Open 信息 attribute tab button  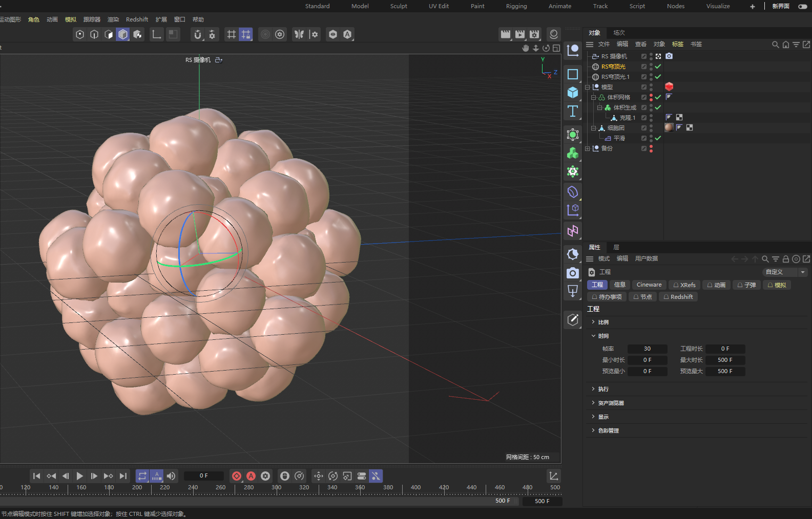620,285
